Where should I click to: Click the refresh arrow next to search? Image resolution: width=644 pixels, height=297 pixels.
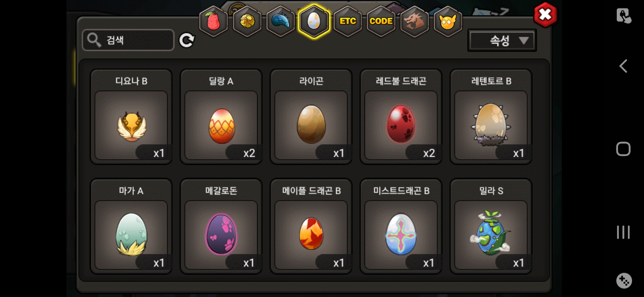click(187, 40)
